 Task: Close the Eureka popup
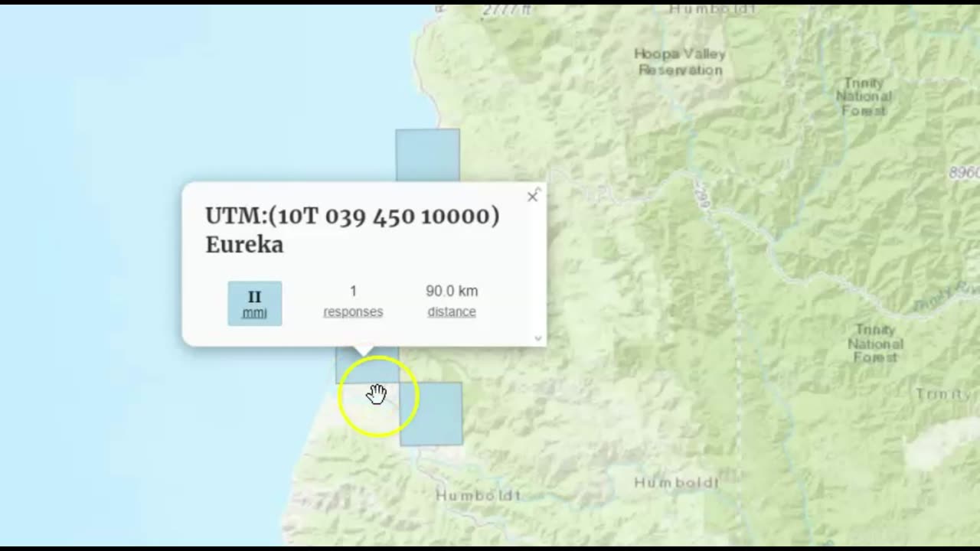tap(533, 197)
